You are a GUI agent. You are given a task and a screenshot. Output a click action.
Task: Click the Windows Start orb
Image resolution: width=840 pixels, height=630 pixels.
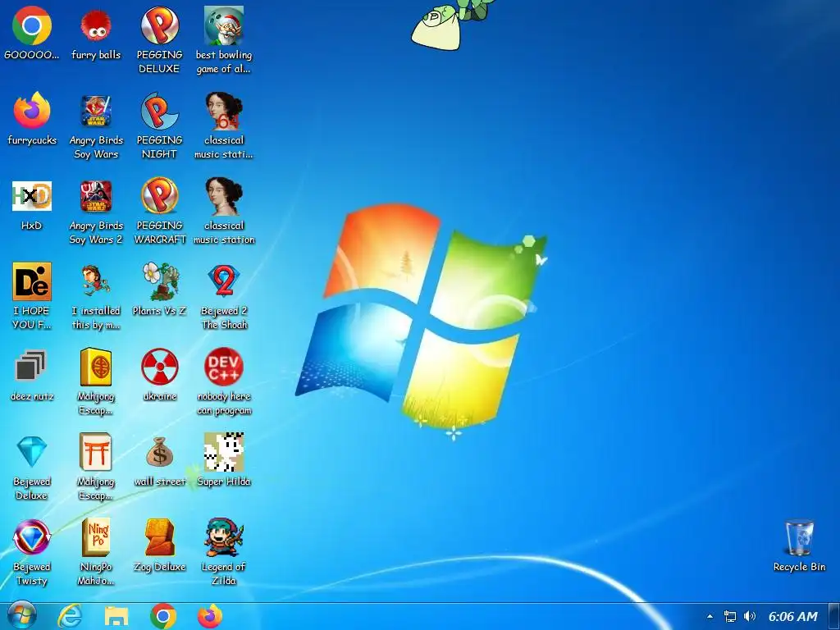(x=22, y=615)
